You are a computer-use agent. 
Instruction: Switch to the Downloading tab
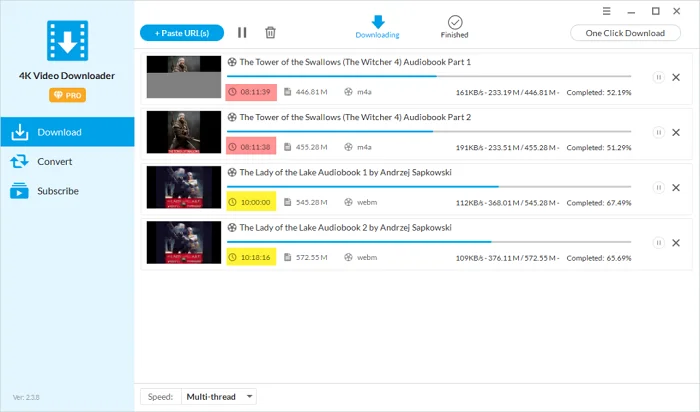pos(378,27)
